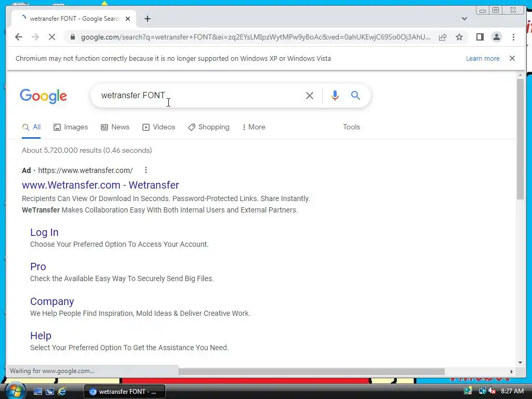Dismiss the Chromium unsupported warning bar
The image size is (532, 399).
pyautogui.click(x=512, y=58)
